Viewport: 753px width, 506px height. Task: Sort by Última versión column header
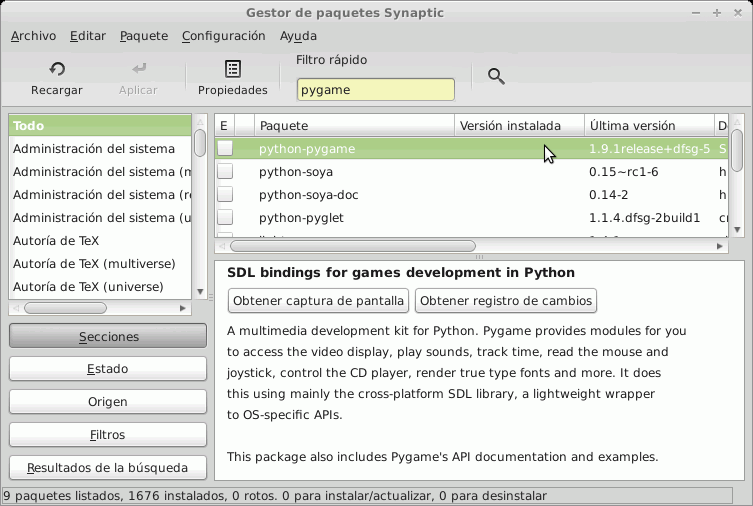[x=649, y=126]
